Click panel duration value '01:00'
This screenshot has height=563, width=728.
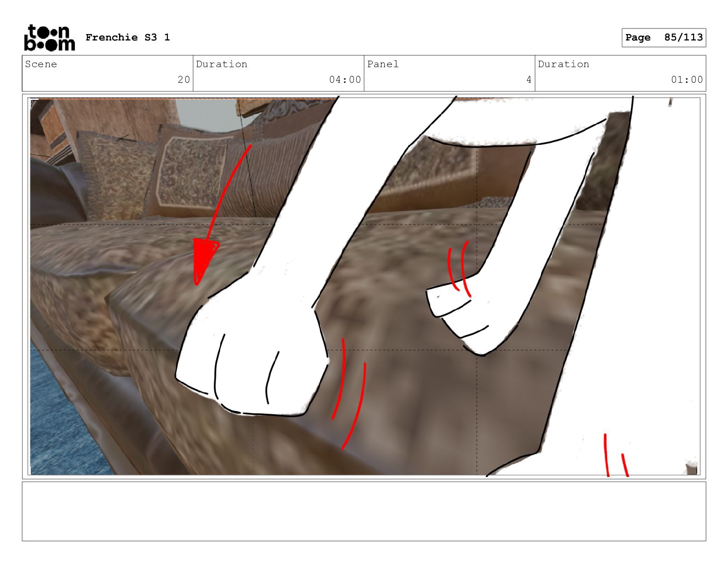pos(687,80)
